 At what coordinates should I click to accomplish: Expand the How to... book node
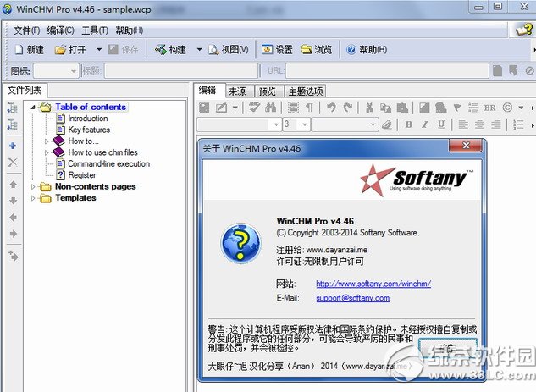tap(47, 141)
